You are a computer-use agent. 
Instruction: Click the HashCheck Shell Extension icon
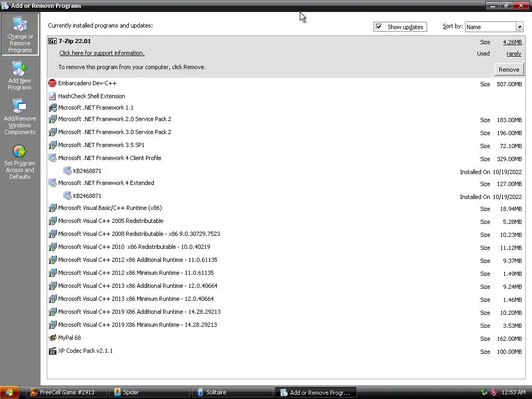[52, 96]
